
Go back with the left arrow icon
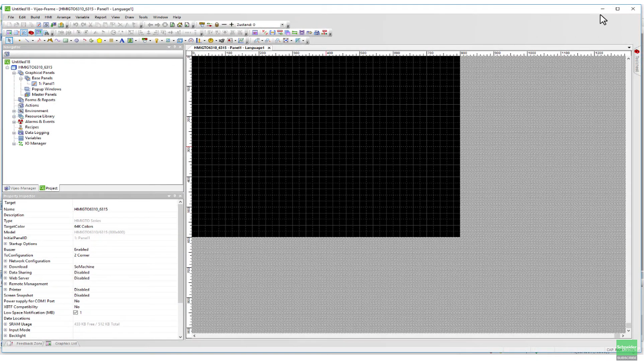150,24
